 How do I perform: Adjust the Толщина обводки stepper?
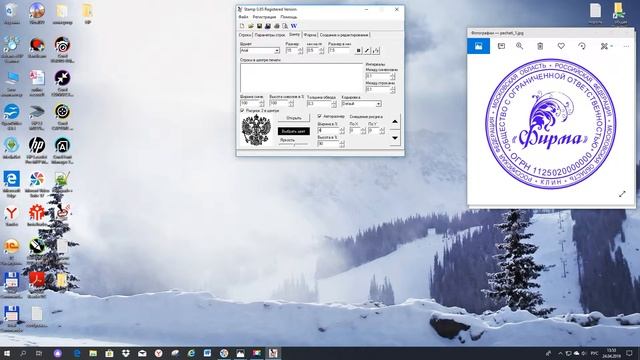point(334,104)
